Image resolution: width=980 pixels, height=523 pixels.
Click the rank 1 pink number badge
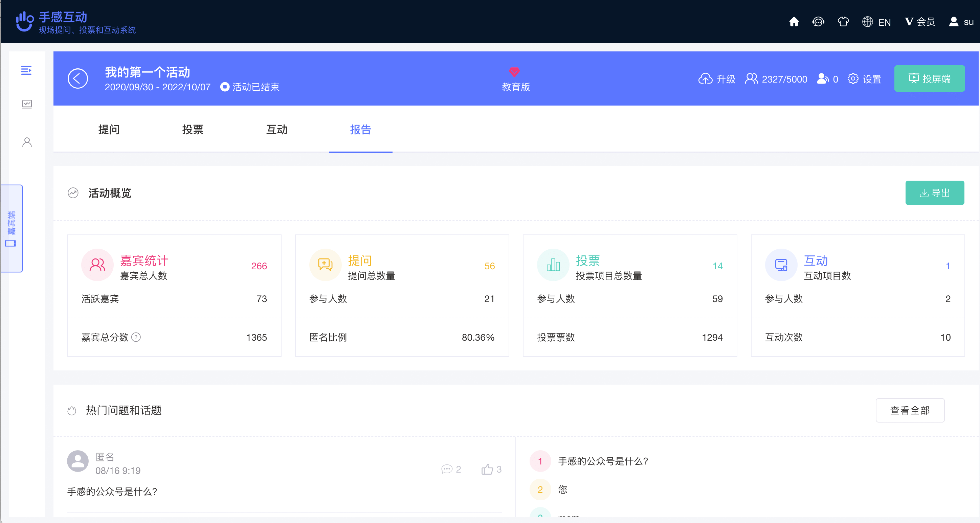pyautogui.click(x=540, y=461)
